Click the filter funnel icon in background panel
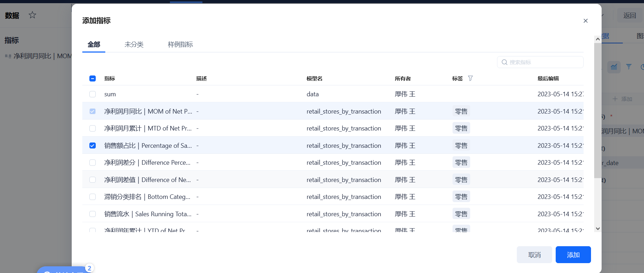 (x=629, y=67)
